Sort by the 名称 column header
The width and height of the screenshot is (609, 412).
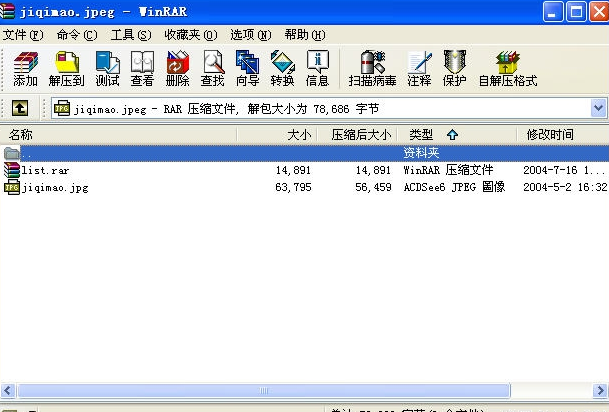click(118, 135)
